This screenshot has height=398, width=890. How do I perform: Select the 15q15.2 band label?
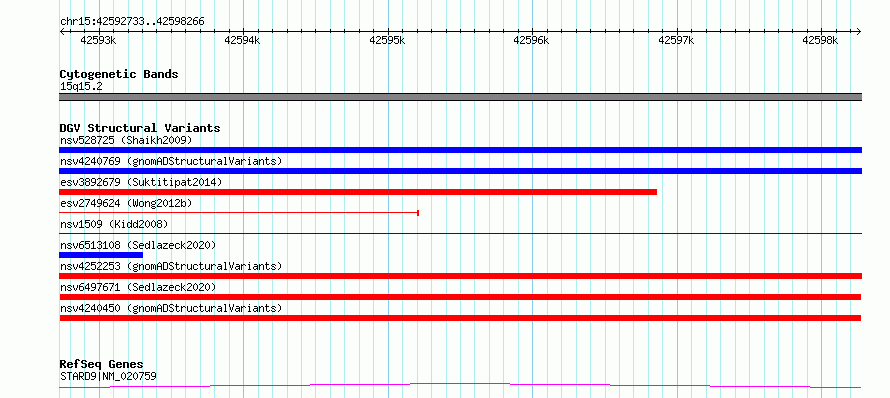(81, 87)
